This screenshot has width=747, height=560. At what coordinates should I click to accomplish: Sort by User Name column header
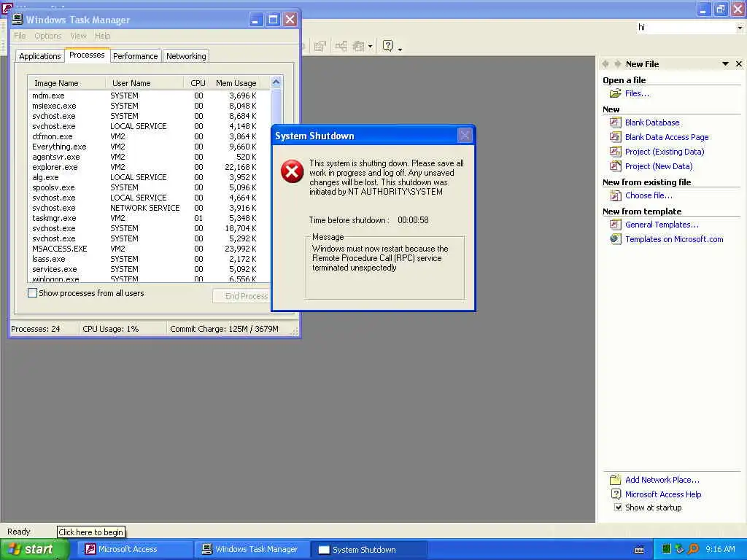pyautogui.click(x=145, y=83)
